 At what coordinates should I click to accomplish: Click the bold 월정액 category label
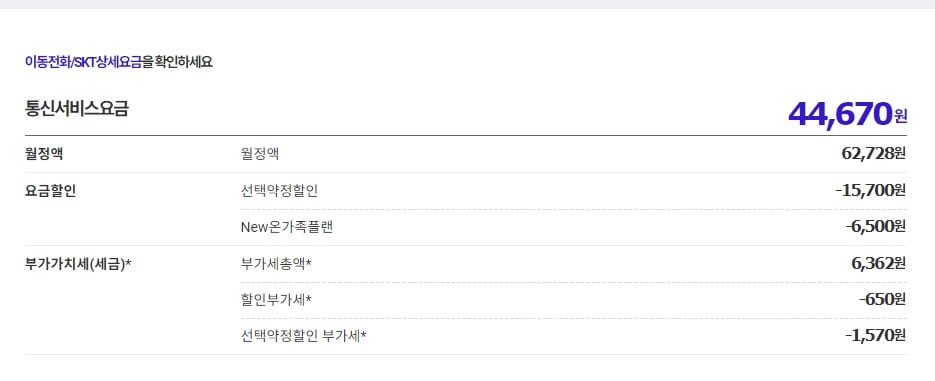click(x=44, y=154)
